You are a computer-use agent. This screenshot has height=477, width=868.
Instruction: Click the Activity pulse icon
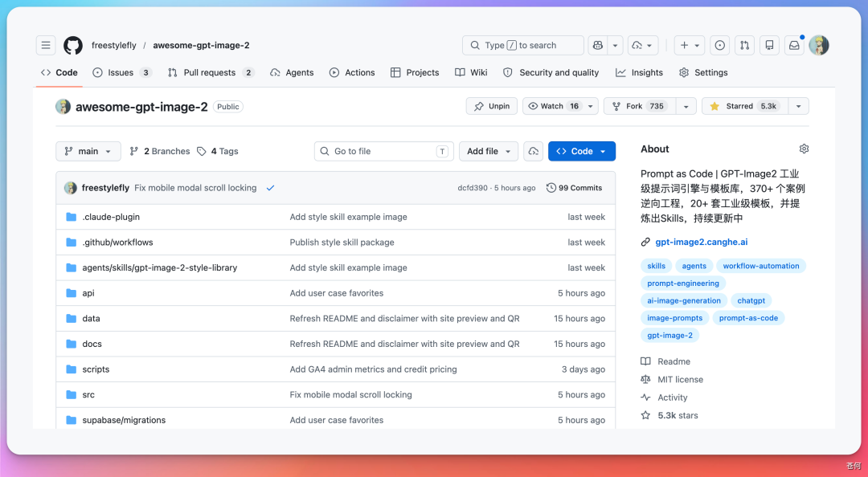click(645, 397)
